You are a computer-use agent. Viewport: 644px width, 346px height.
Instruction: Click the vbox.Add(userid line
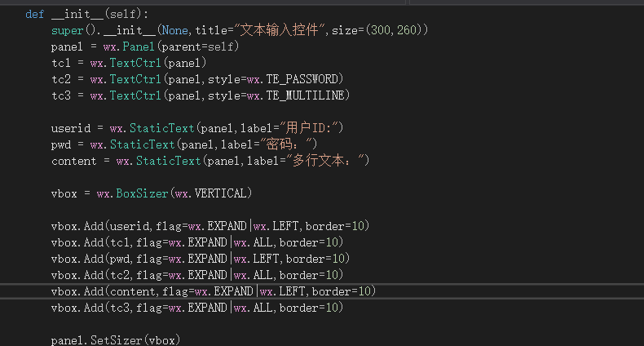point(210,226)
